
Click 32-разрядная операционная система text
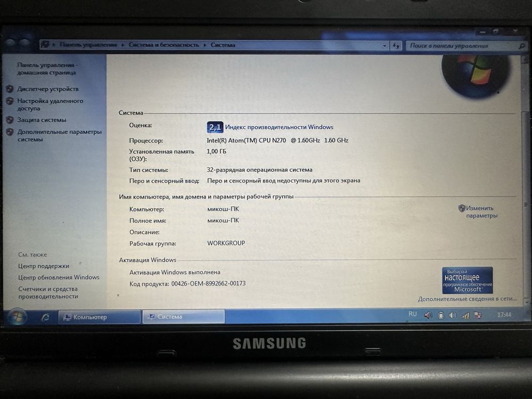coord(260,170)
